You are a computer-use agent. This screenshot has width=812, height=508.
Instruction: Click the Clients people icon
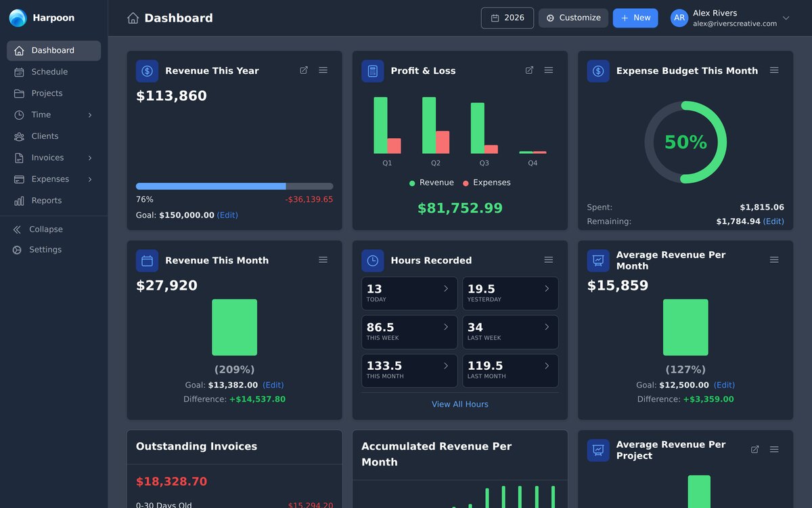(19, 136)
